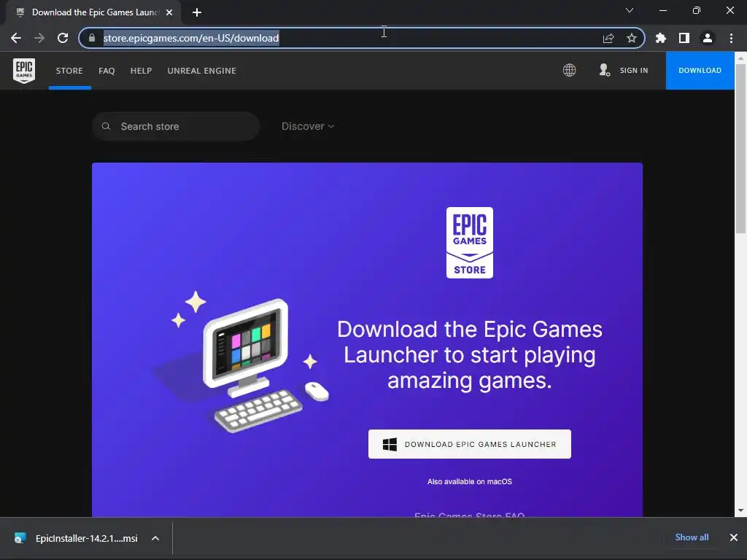Click the Epic Games logo in navbar
Screen dimensions: 747x560
coord(24,71)
